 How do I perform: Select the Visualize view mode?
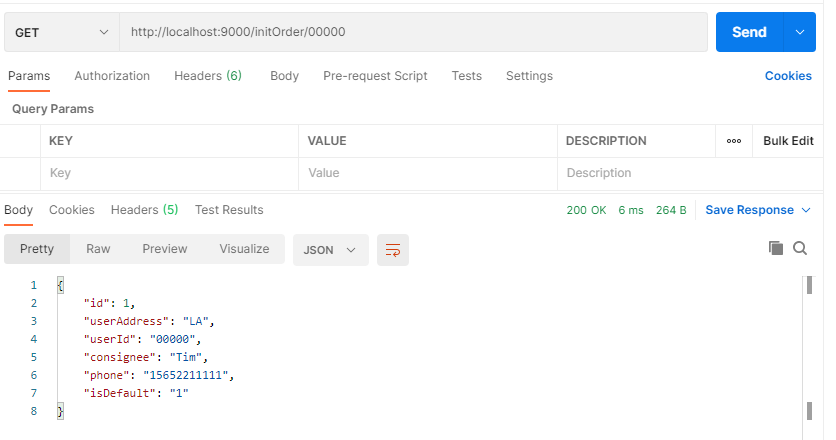tap(244, 249)
